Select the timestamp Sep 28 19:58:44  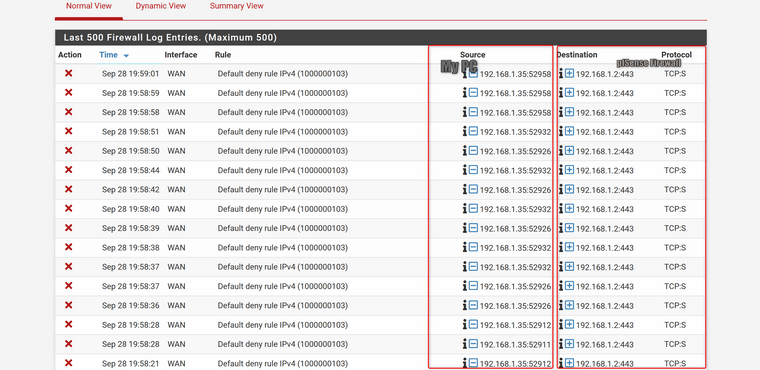point(130,170)
